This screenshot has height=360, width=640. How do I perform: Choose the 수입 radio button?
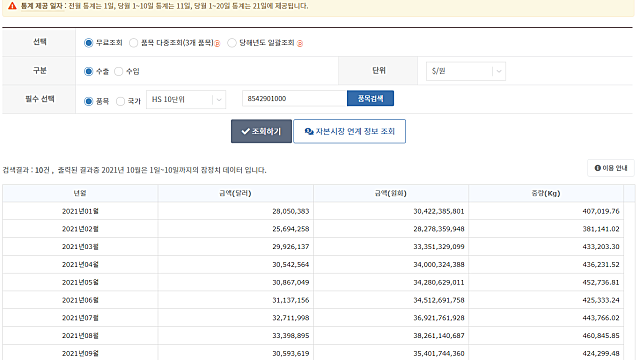119,71
